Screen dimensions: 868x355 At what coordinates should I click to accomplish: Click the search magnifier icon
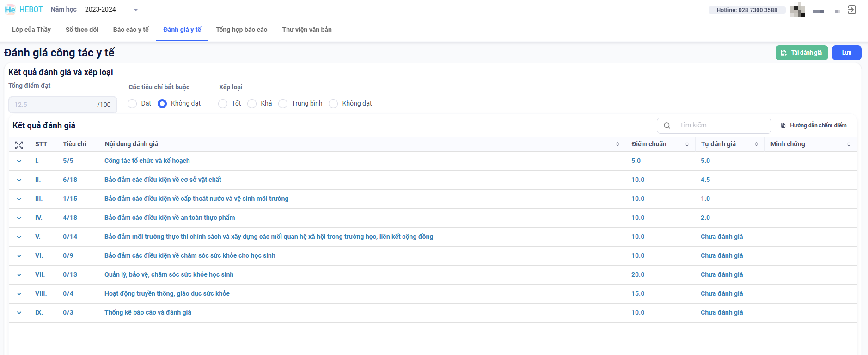667,125
